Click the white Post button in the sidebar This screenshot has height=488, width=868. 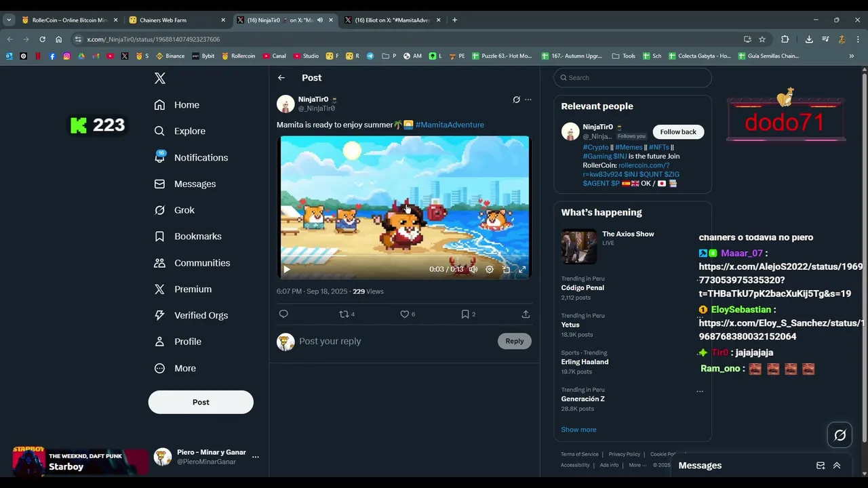click(x=201, y=402)
